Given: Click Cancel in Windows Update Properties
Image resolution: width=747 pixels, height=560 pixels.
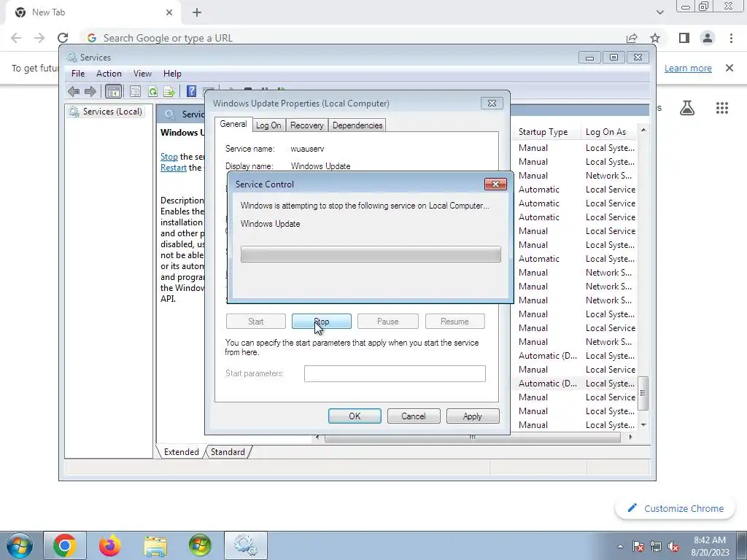Looking at the screenshot, I should click(414, 416).
